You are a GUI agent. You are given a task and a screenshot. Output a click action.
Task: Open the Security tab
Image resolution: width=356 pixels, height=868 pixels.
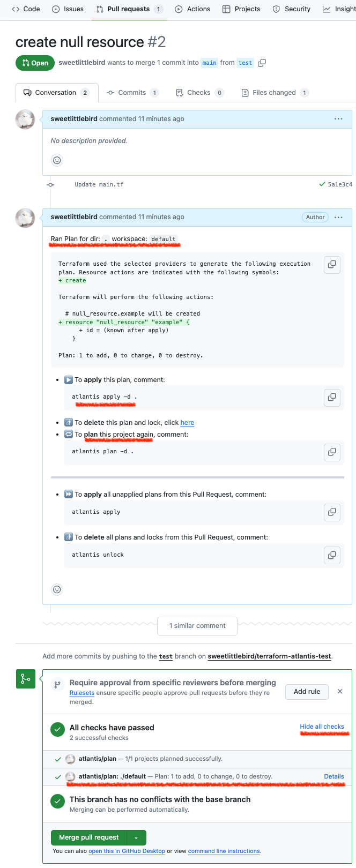(x=292, y=9)
